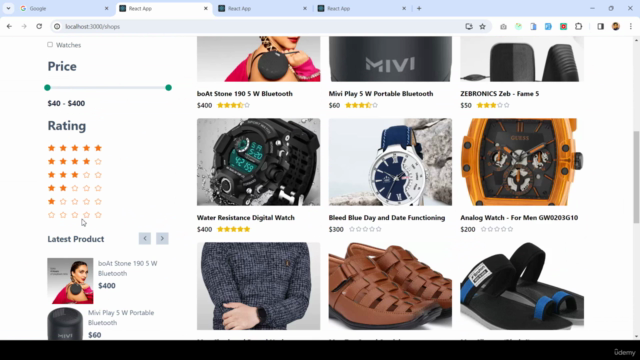640x360 pixels.
Task: Filter by four-star rating row
Action: click(x=75, y=161)
